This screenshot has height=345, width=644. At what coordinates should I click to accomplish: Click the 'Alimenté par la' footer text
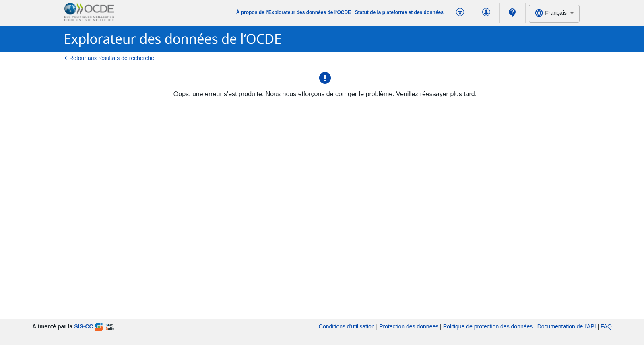point(52,326)
